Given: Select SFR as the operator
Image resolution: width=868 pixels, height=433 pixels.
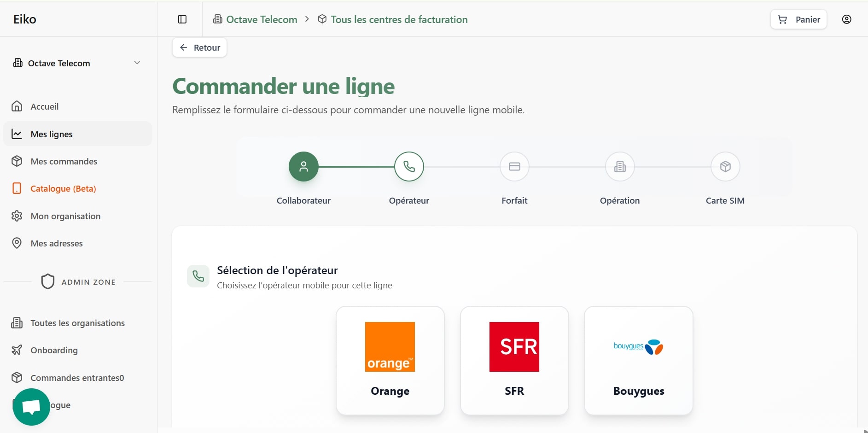Looking at the screenshot, I should pyautogui.click(x=514, y=360).
